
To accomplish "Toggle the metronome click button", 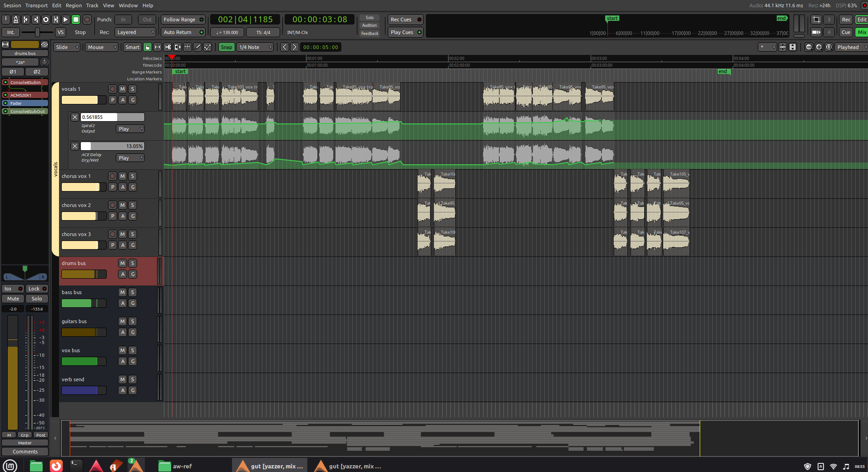I will point(16,20).
